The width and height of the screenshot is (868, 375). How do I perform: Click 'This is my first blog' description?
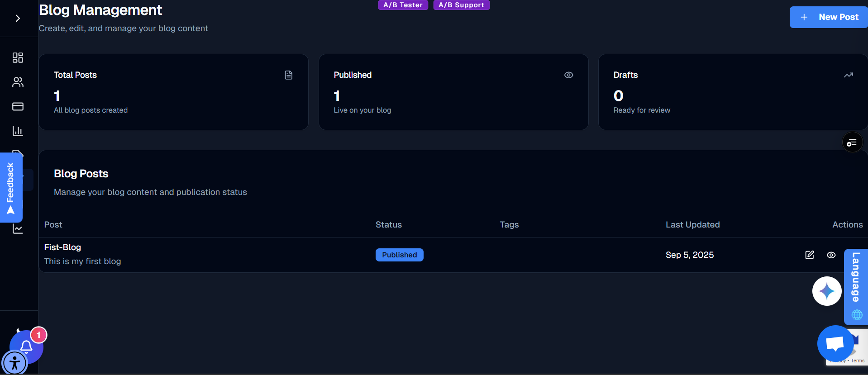[x=82, y=261]
